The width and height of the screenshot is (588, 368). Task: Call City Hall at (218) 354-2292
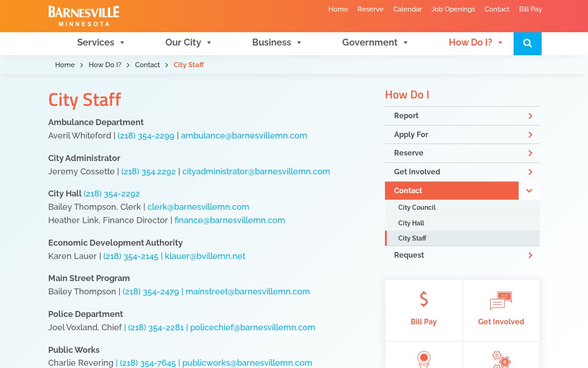[112, 194]
